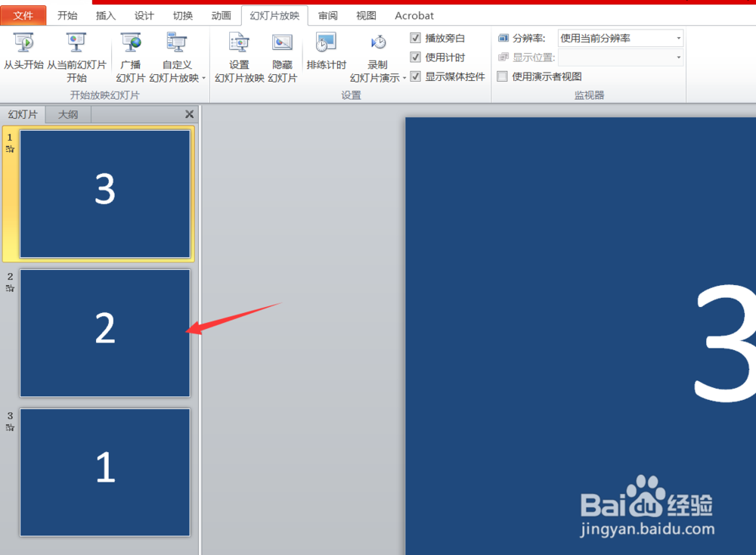Screen dimensions: 756x555
Task: Expand 自定义幻灯片放映 dropdown arrow
Action: point(204,78)
